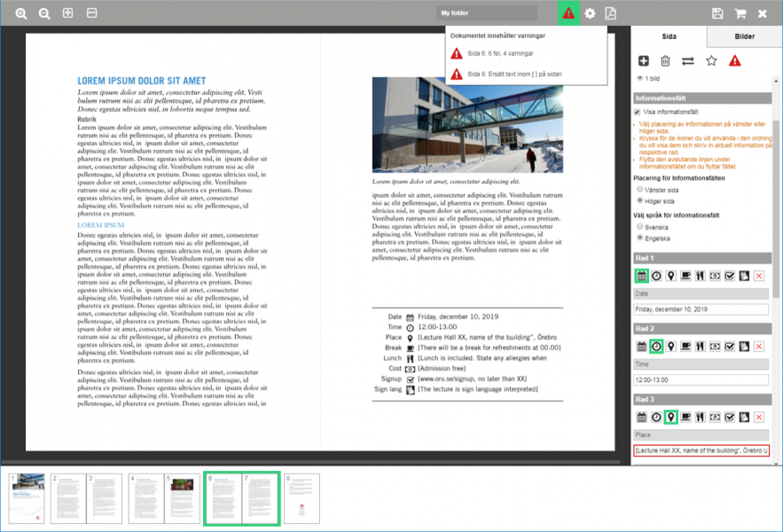Select the money icon in Rad 2

(x=715, y=346)
